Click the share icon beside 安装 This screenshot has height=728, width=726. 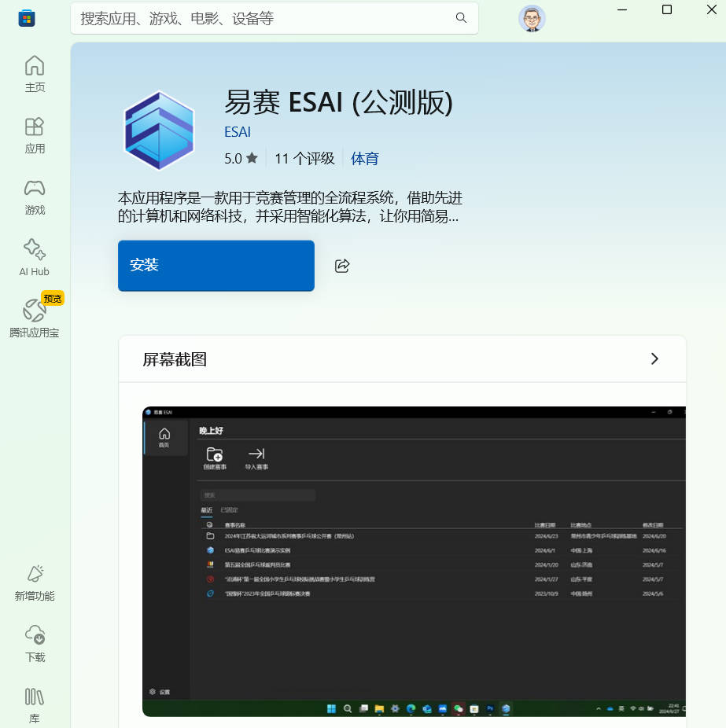tap(342, 266)
